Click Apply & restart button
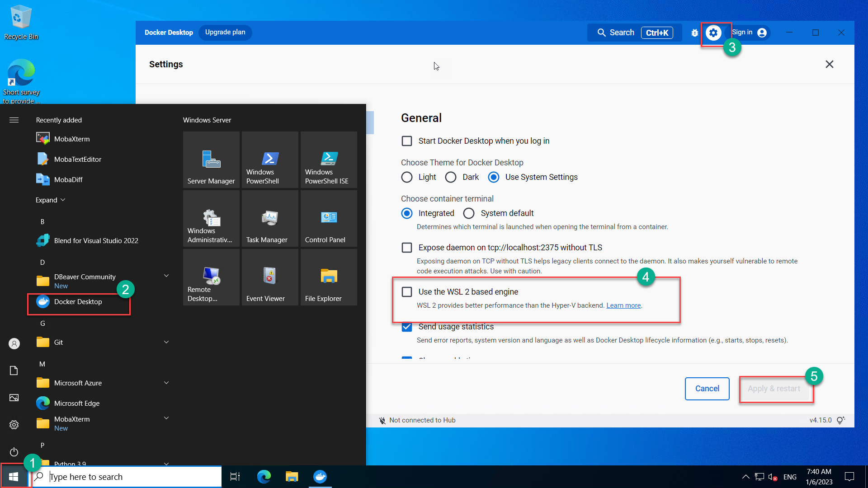868x488 pixels. point(774,389)
